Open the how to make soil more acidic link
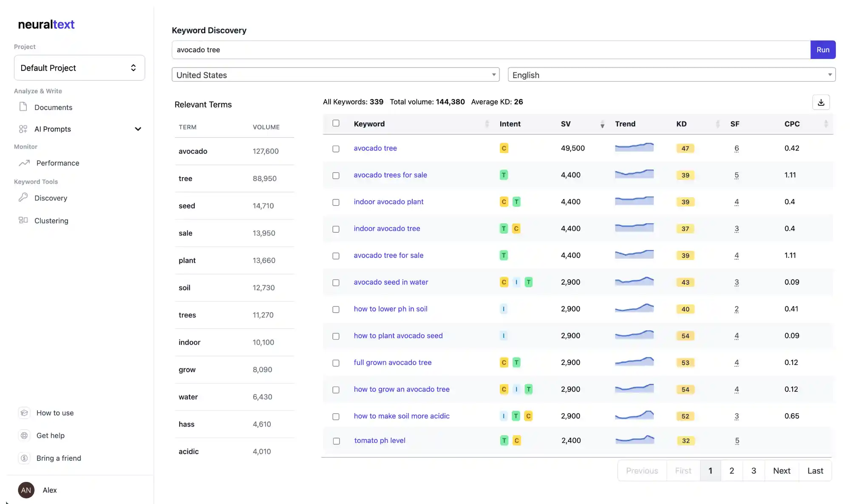850x504 pixels. [x=402, y=416]
